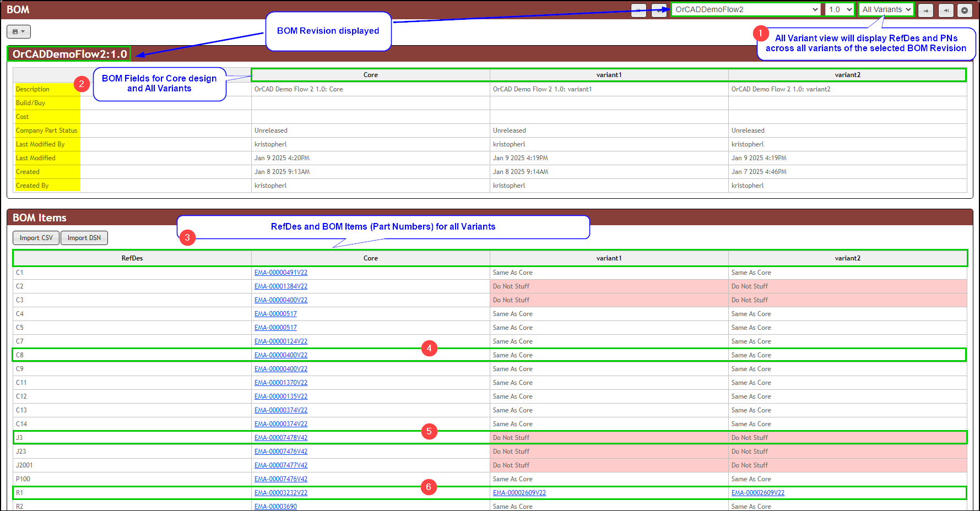Jump to the last record arrow button

[x=946, y=10]
